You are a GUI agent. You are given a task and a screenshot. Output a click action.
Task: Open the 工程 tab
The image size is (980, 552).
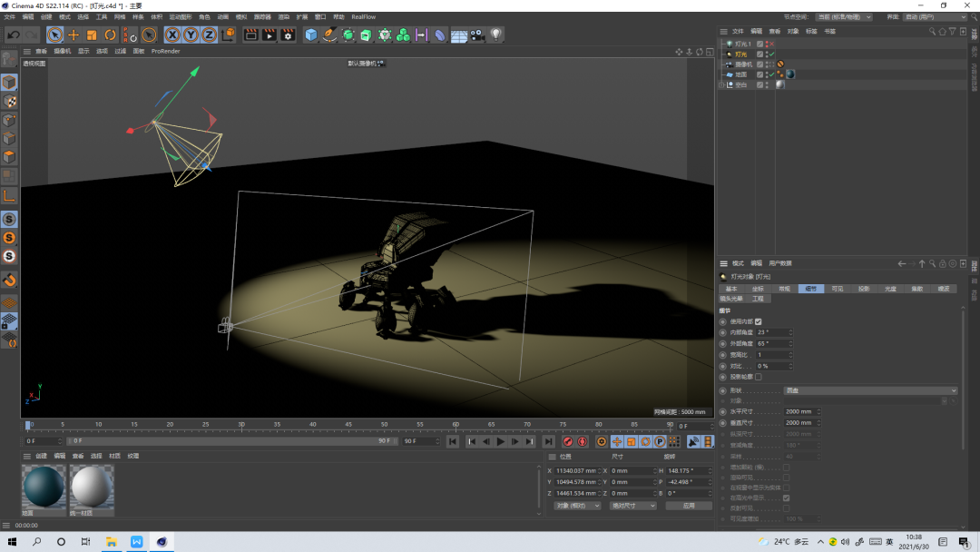click(x=758, y=299)
